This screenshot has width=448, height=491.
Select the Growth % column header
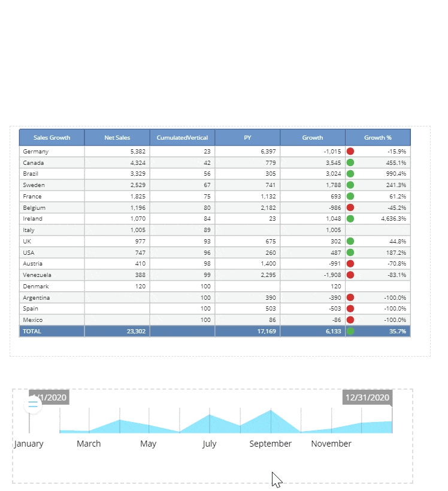[x=377, y=138]
